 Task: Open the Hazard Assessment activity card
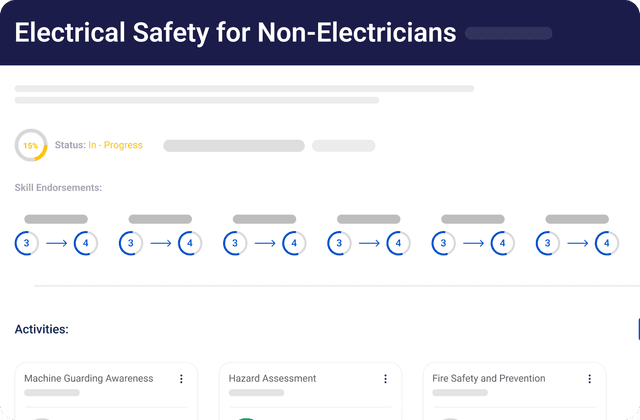click(x=272, y=379)
